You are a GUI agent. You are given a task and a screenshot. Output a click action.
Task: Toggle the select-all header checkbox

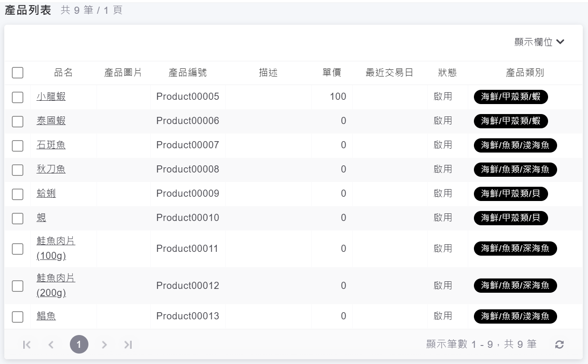click(18, 73)
